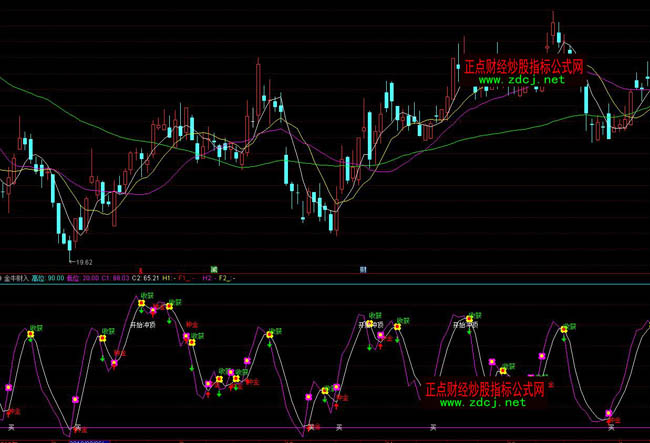Click the leftmost 开始冲顶 signal label
This screenshot has height=443, width=650.
click(x=145, y=323)
